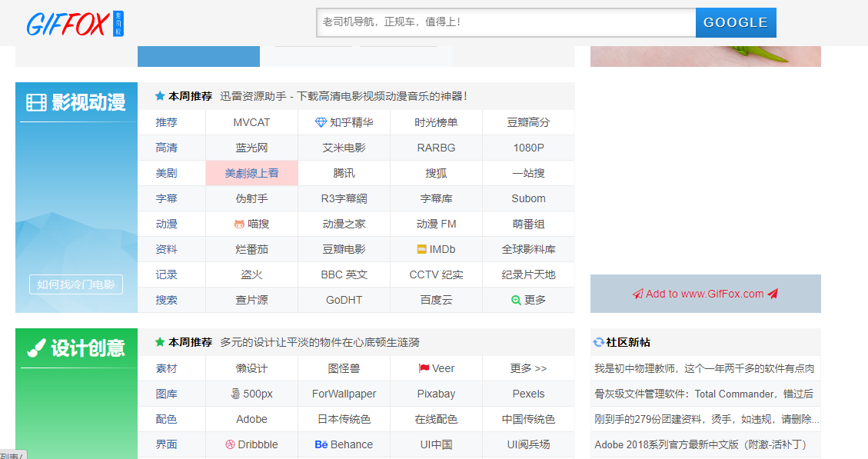The width and height of the screenshot is (868, 459).
Task: Select the 界面 category label
Action: [x=166, y=444]
